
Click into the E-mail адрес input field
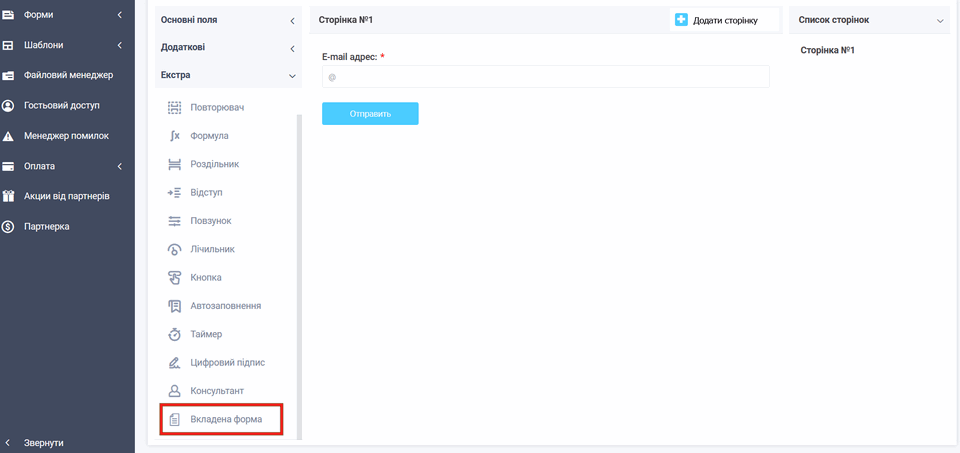(x=546, y=77)
